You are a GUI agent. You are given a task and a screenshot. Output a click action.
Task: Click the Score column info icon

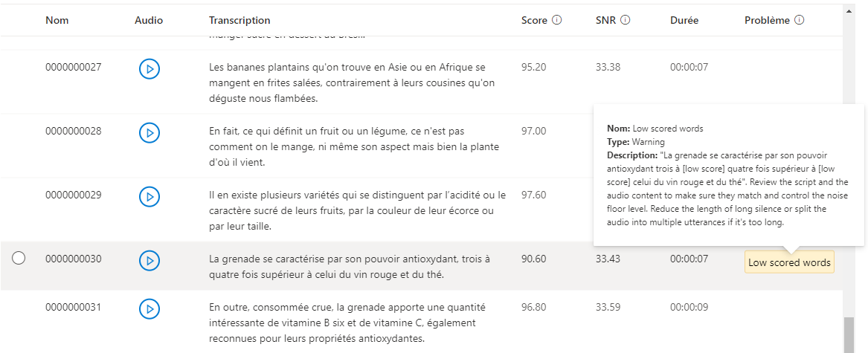point(556,20)
